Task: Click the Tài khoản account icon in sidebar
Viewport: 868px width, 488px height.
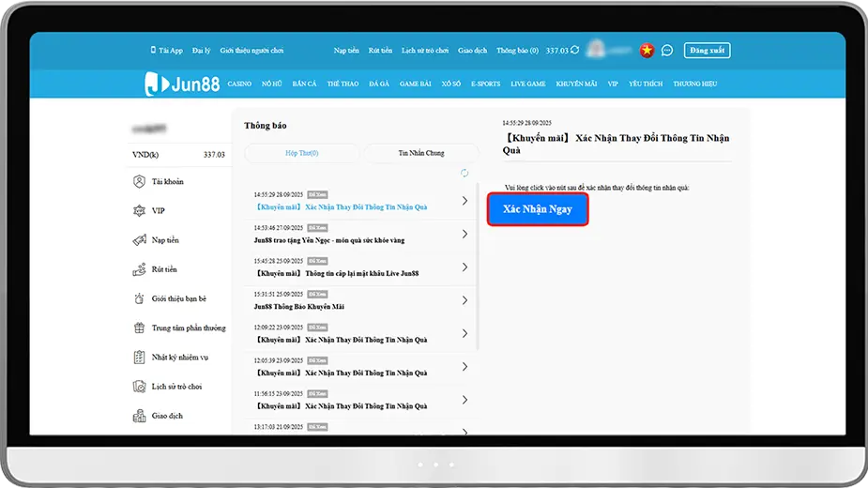Action: [139, 182]
